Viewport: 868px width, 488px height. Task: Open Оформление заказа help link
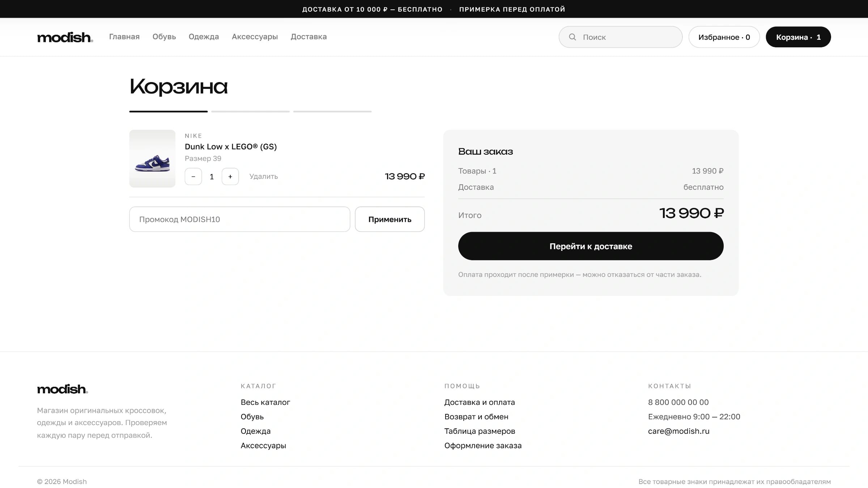(x=483, y=446)
